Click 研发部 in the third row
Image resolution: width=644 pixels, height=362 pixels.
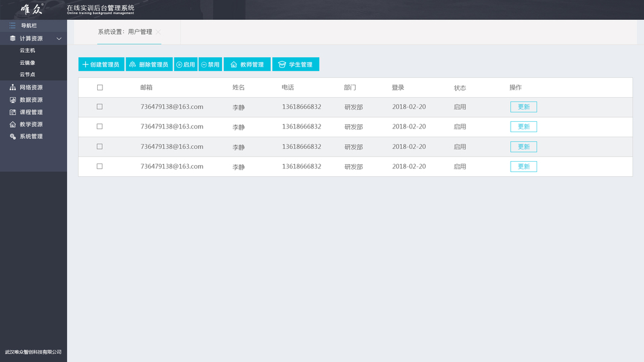(x=354, y=147)
